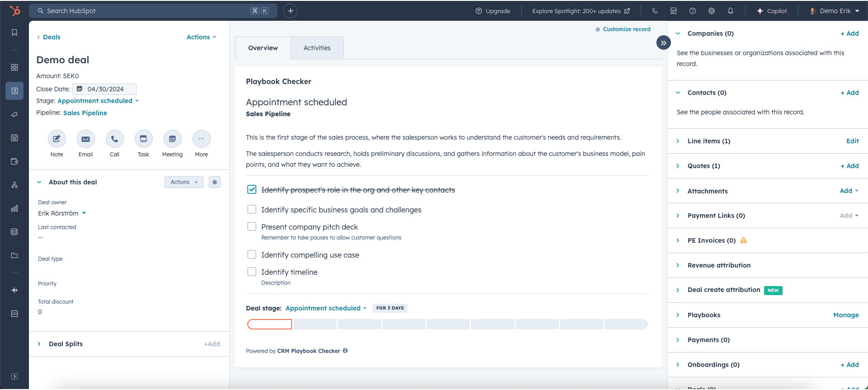Click Manage next to Playbooks
Viewport: 868px width, 390px height.
pos(846,315)
